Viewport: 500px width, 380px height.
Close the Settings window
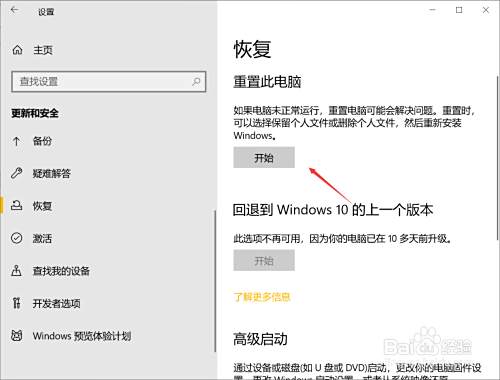pyautogui.click(x=486, y=10)
